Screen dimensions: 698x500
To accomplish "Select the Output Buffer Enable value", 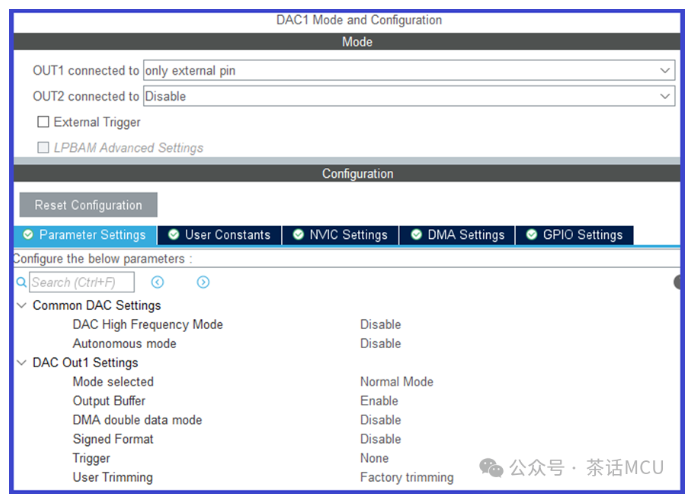I will [379, 401].
